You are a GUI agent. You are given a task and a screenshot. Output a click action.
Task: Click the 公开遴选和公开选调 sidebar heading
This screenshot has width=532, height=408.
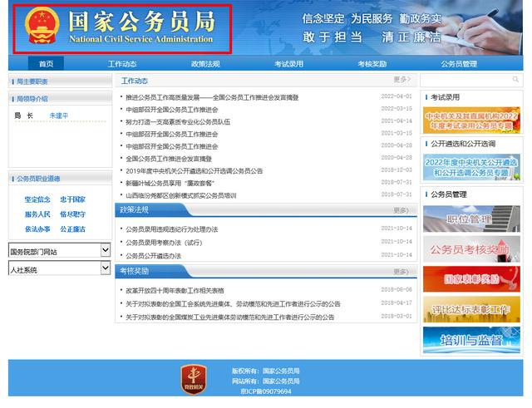(463, 144)
